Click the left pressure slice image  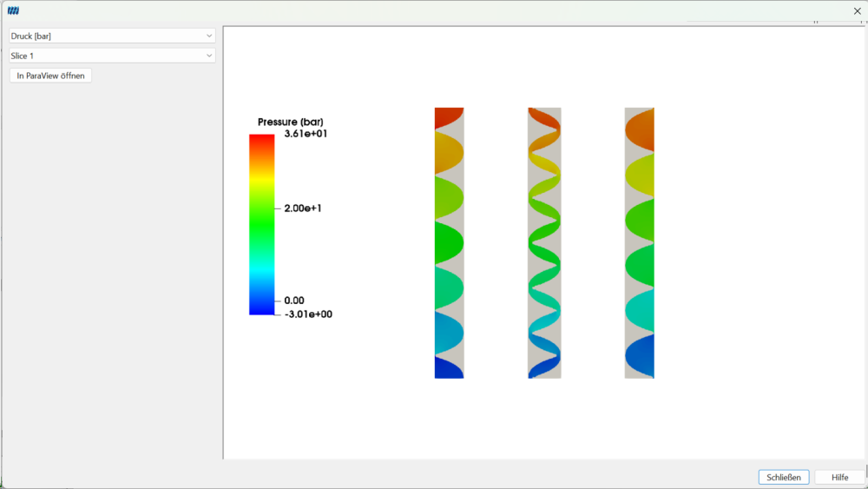[x=449, y=243]
